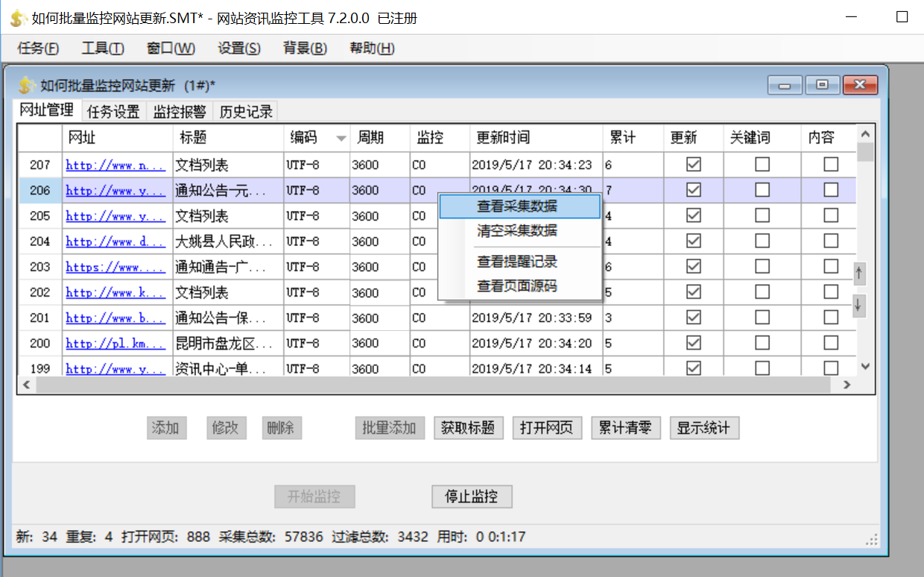Click the 编码 column sort arrow
This screenshot has height=577, width=924.
pos(341,138)
